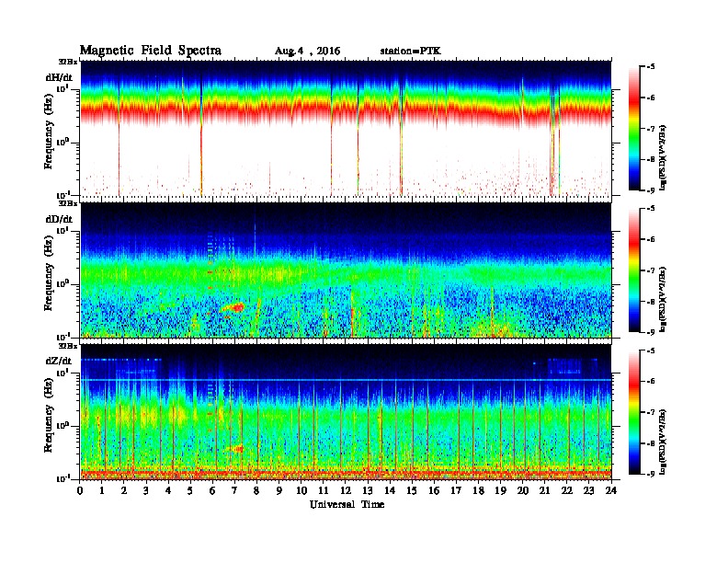The image size is (728, 563).
Task: Click hour tick label "21" on time axis
Action: click(544, 490)
